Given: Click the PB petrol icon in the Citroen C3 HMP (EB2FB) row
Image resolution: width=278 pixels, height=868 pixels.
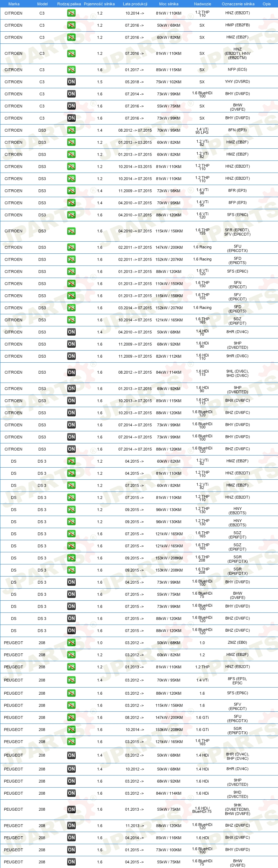Looking at the screenshot, I should [x=71, y=25].
